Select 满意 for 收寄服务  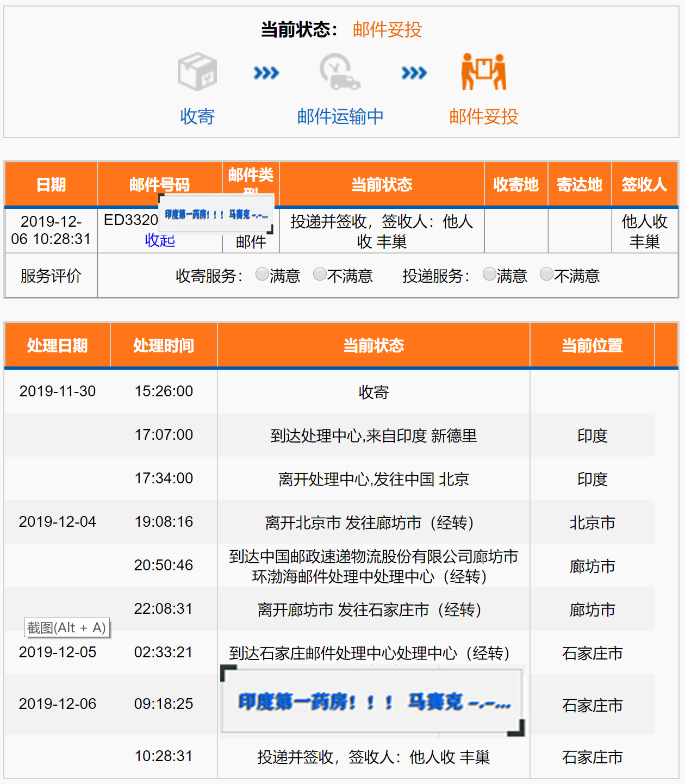262,275
